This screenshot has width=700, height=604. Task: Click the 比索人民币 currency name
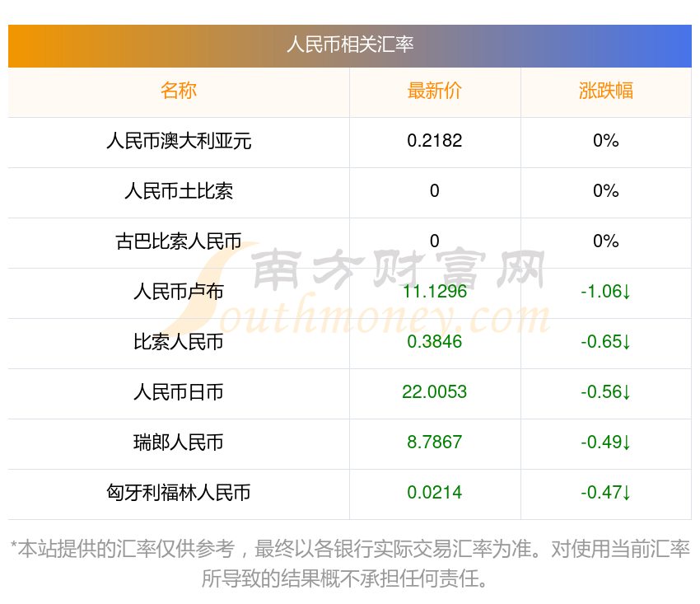[x=179, y=342]
